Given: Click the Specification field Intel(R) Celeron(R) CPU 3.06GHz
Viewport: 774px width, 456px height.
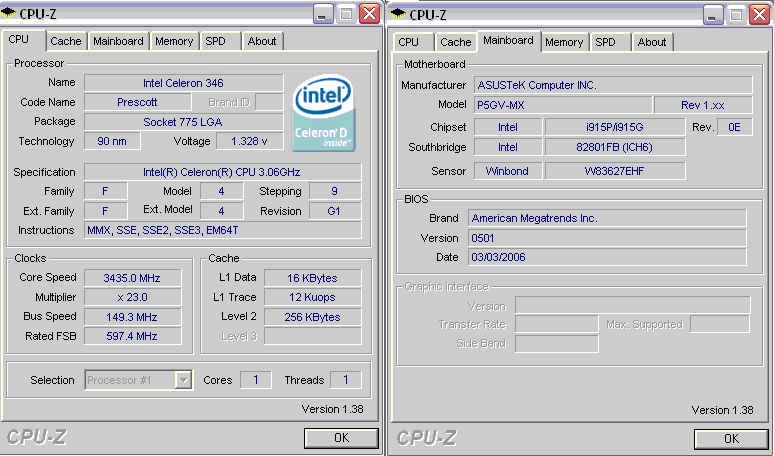Looking at the screenshot, I should click(223, 172).
